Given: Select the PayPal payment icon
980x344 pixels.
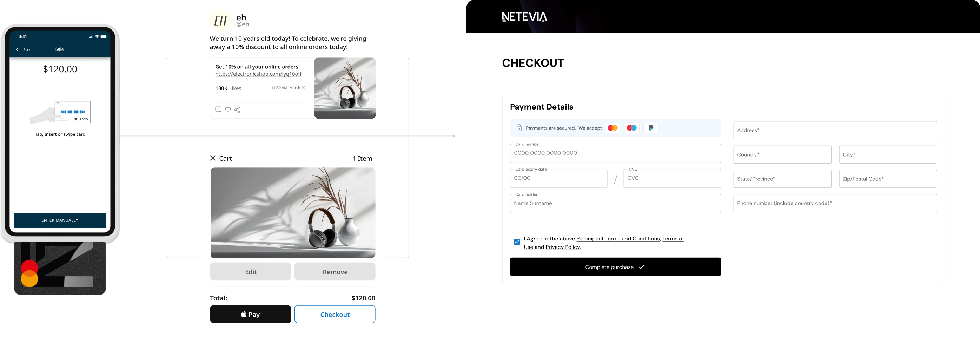Looking at the screenshot, I should [651, 128].
